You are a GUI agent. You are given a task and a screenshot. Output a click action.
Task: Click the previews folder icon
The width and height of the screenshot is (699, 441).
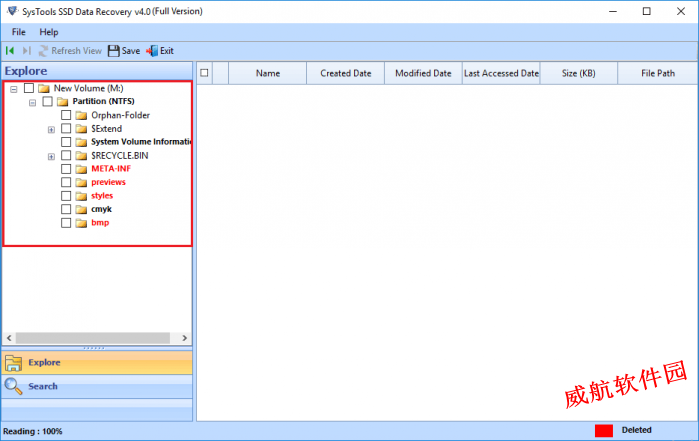click(81, 182)
